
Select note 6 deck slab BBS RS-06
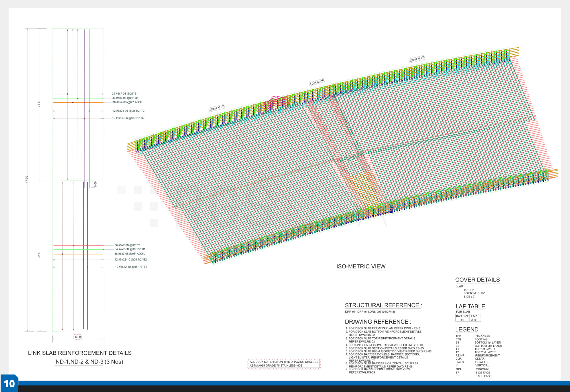point(388,351)
